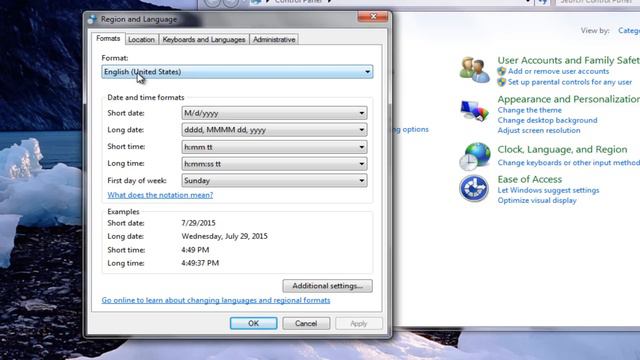Click Set up parental controls for any user
Screen dimensions: 640x360
(x=570, y=82)
